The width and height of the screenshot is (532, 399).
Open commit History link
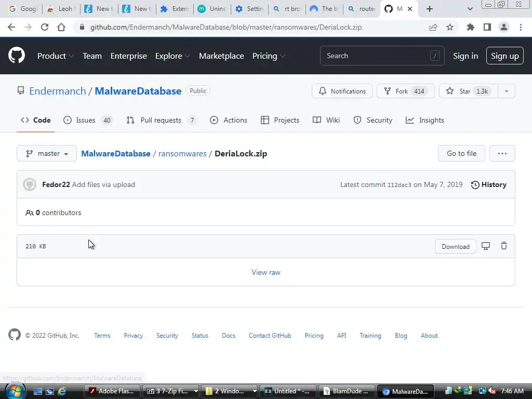[x=488, y=184]
